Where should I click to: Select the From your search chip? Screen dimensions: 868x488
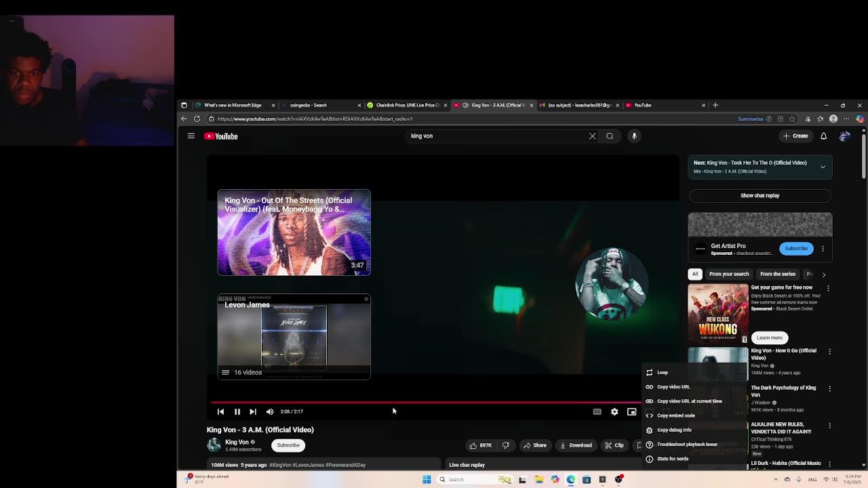coord(729,274)
